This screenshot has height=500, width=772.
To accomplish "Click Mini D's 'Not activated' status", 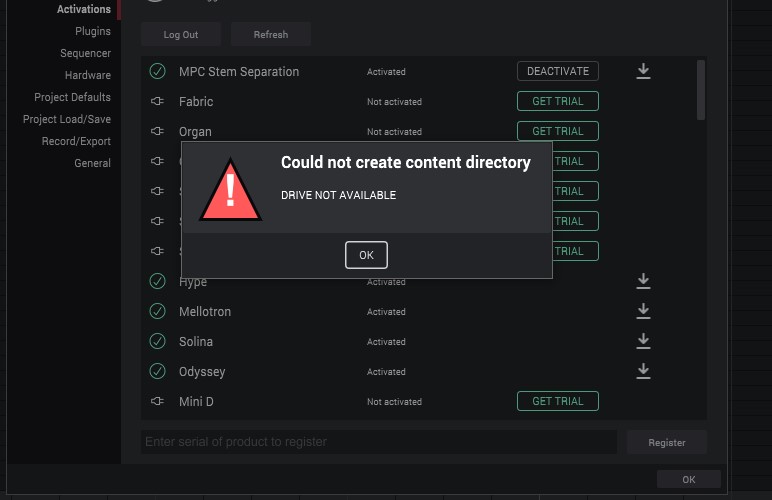I will coord(394,402).
